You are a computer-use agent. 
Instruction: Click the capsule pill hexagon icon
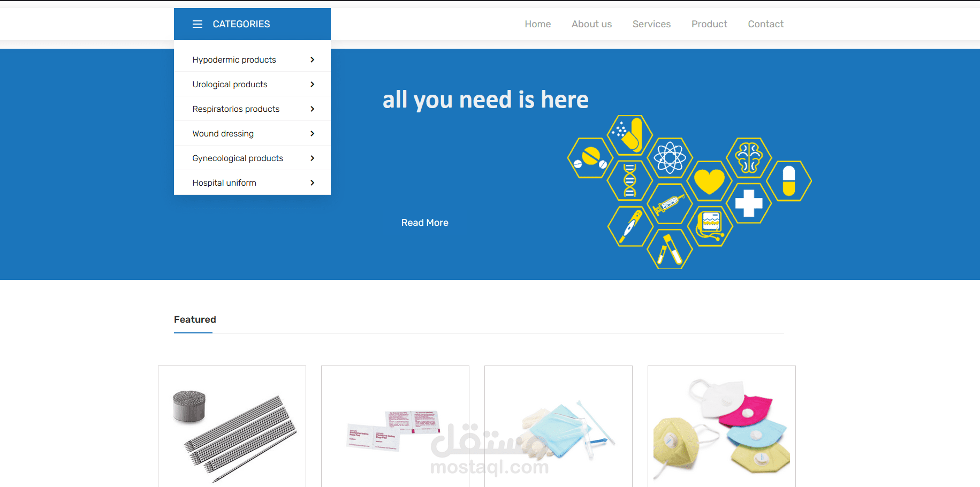tap(789, 181)
